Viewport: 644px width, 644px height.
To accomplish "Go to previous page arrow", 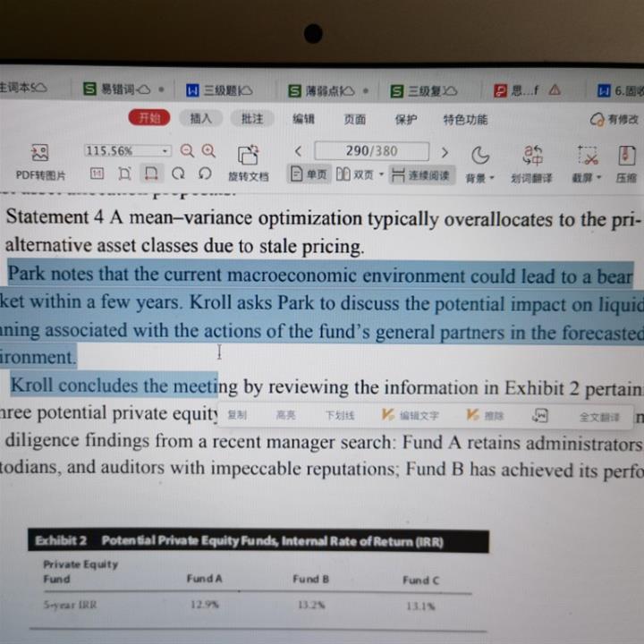I will point(299,151).
